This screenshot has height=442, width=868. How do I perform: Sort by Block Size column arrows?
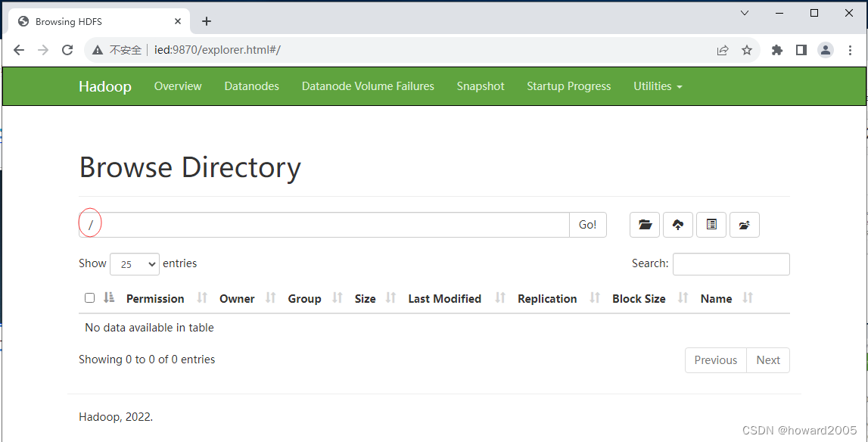(x=683, y=298)
